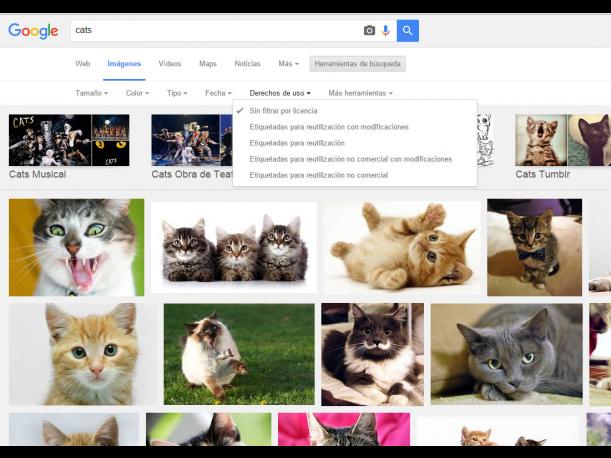611x458 pixels.
Task: Expand the Más herramientas dropdown
Action: (360, 93)
